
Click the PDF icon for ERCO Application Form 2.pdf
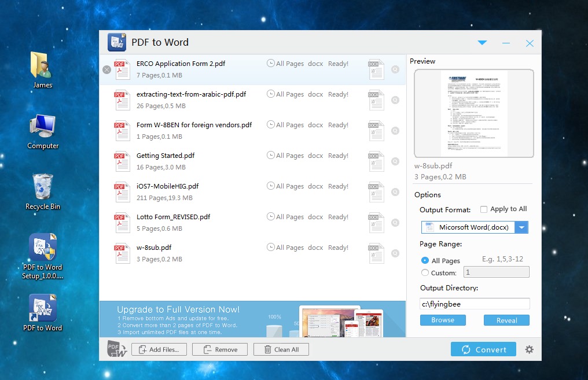[122, 69]
